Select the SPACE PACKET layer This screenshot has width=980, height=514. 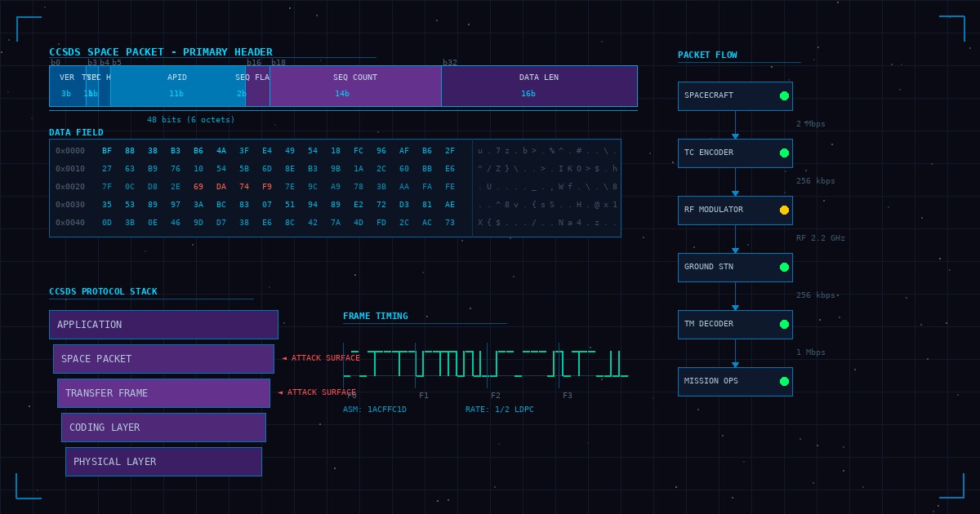click(x=163, y=359)
